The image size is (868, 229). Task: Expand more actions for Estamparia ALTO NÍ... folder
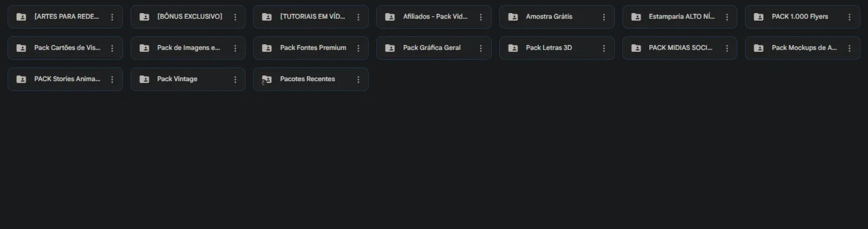727,17
